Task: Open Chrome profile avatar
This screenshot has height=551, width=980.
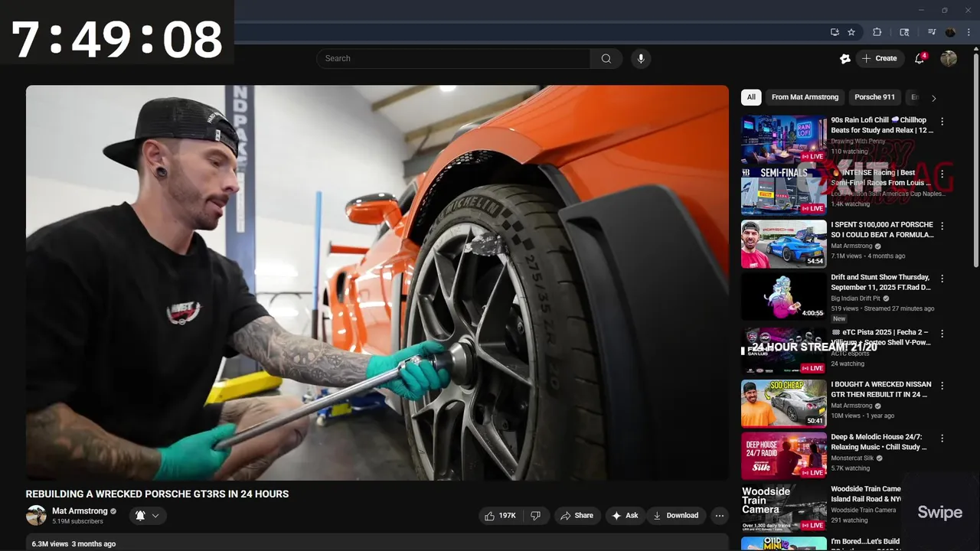Action: (950, 32)
